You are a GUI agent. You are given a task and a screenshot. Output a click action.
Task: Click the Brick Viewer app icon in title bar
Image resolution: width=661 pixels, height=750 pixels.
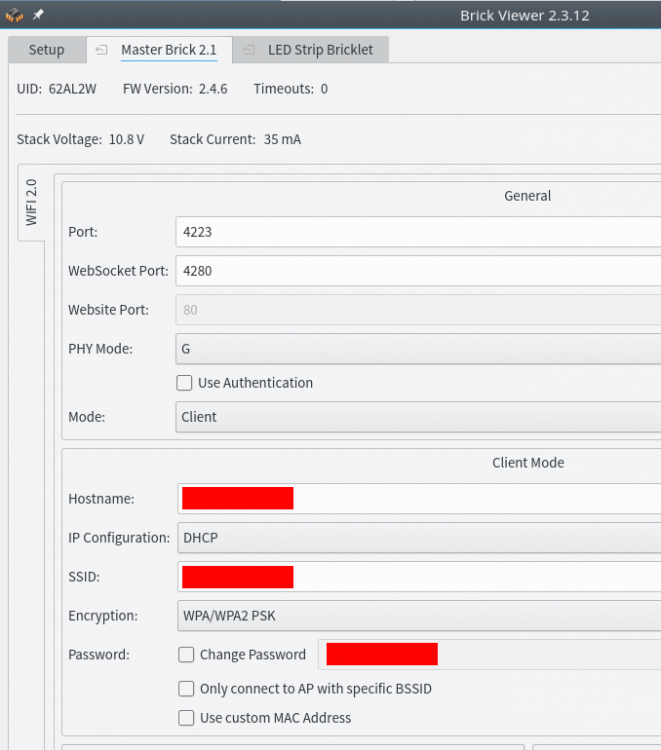pyautogui.click(x=14, y=15)
